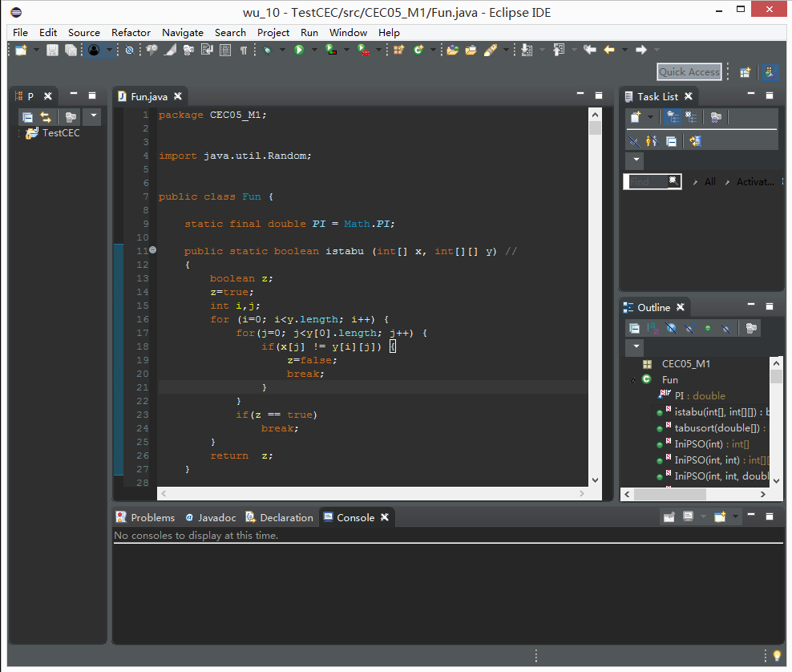Click the Search flashlight icon
Viewport: 792px width, 672px height.
pyautogui.click(x=491, y=50)
